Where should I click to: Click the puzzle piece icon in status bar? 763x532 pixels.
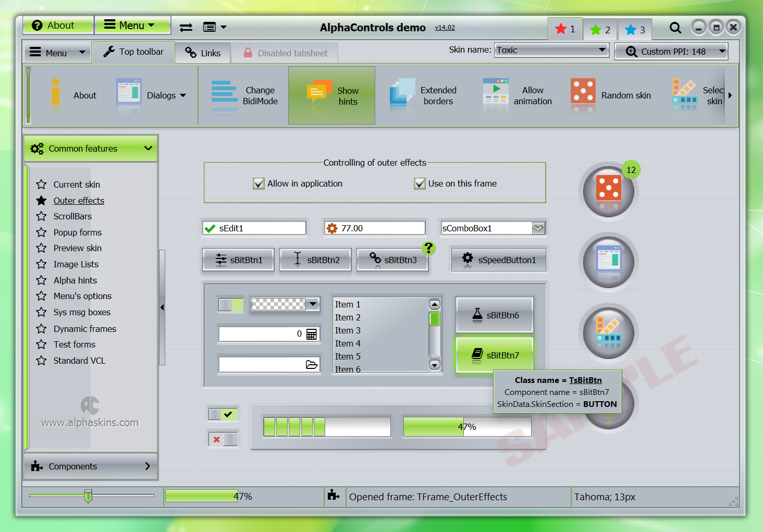pyautogui.click(x=334, y=496)
